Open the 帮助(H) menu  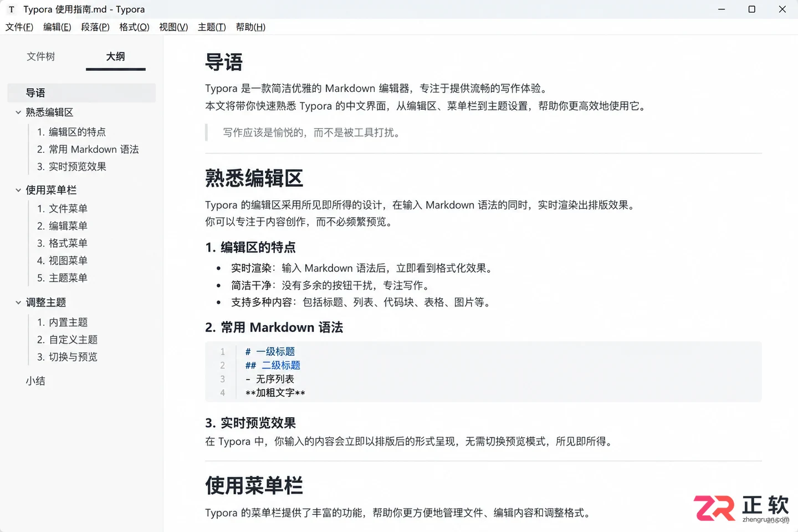point(250,27)
